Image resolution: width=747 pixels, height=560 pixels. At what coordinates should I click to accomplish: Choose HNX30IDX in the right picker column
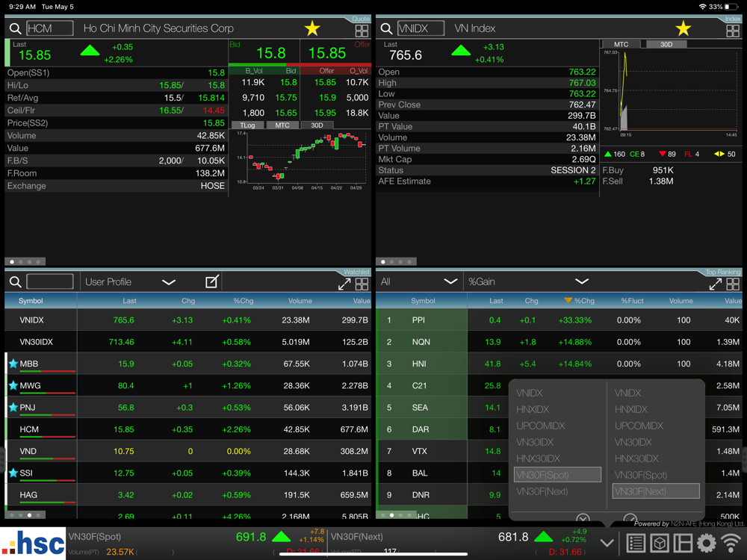636,458
